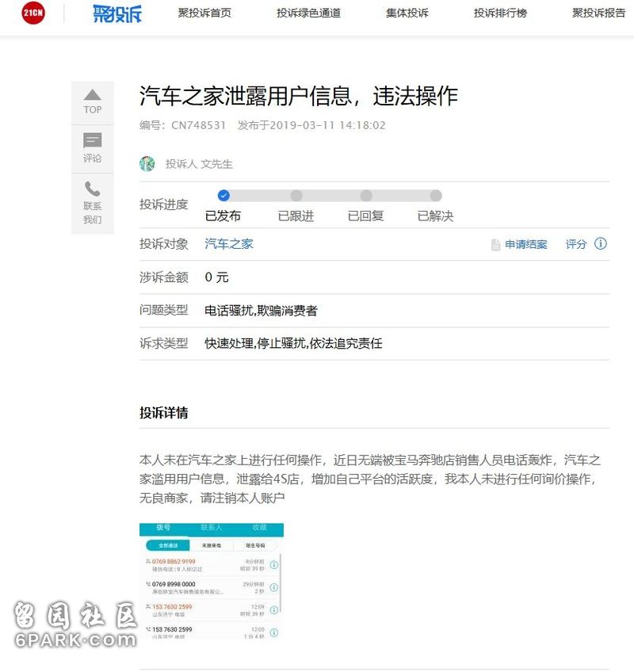Click the complaint title 汽车之家泄露用户信息
Viewport: 634px width, 672px height.
point(299,96)
